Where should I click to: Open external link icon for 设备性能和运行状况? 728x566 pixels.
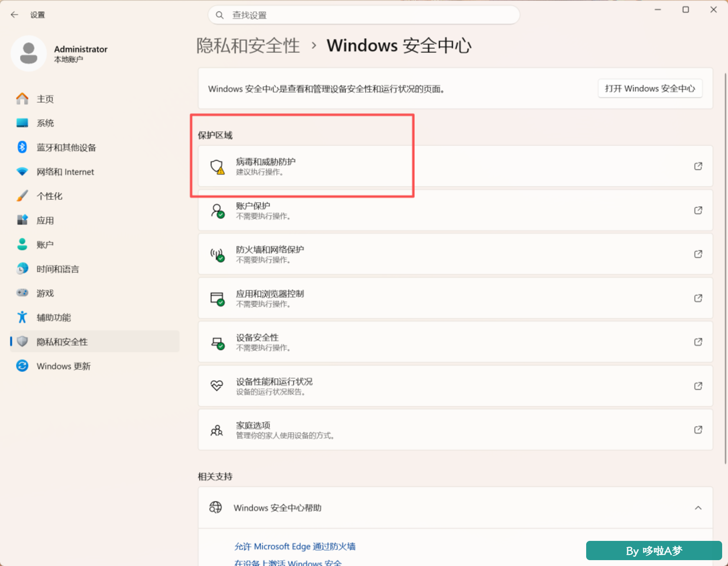(698, 386)
